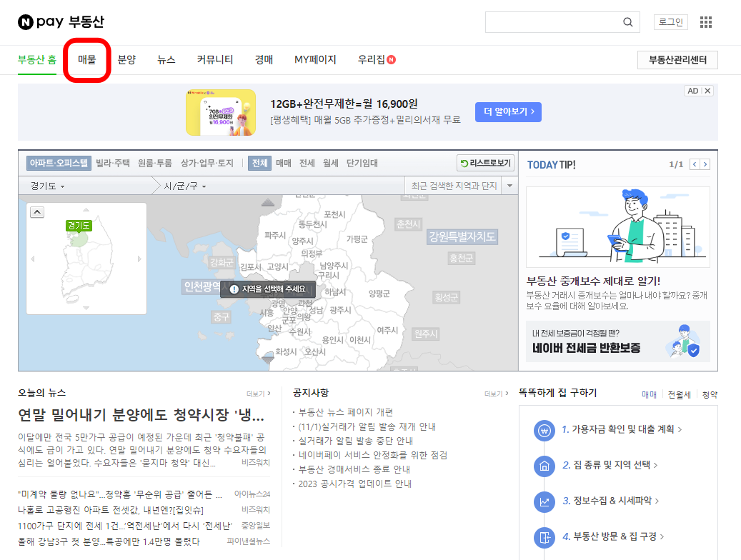The height and width of the screenshot is (560, 741).
Task: Open 부동산 방문 & 집 구경 step
Action: (613, 536)
